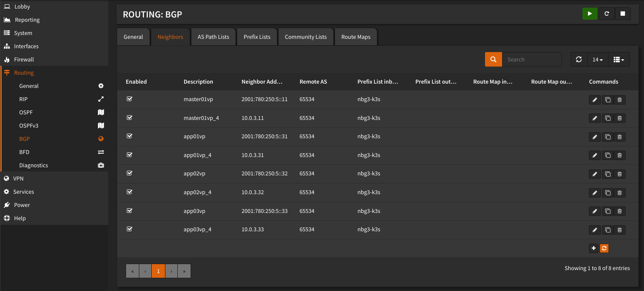Uncheck enabled for app03vp neighbor

pos(129,211)
